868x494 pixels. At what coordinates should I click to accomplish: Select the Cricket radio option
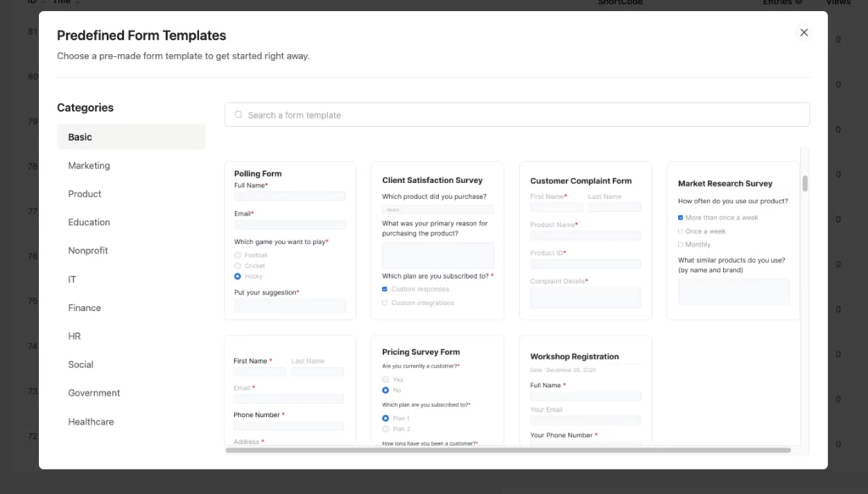(x=237, y=265)
